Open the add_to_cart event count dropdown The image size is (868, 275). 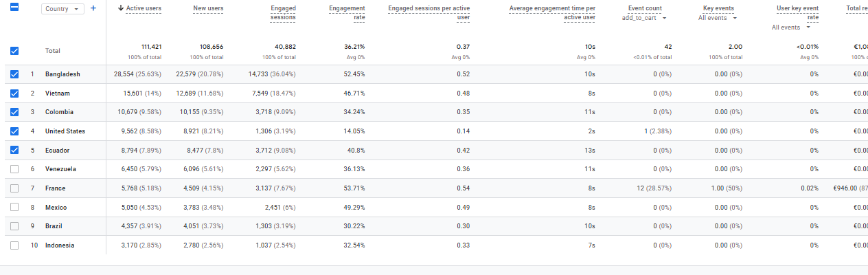[x=644, y=18]
